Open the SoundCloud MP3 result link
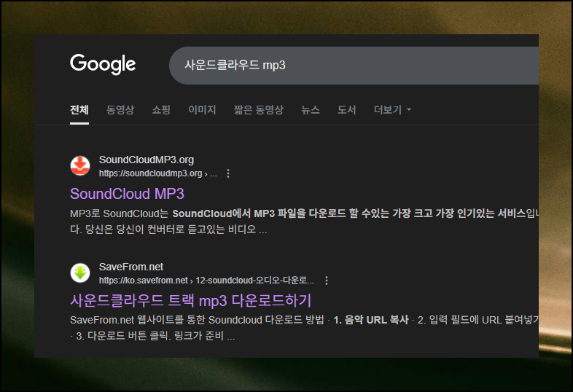This screenshot has height=392, width=573. (127, 194)
